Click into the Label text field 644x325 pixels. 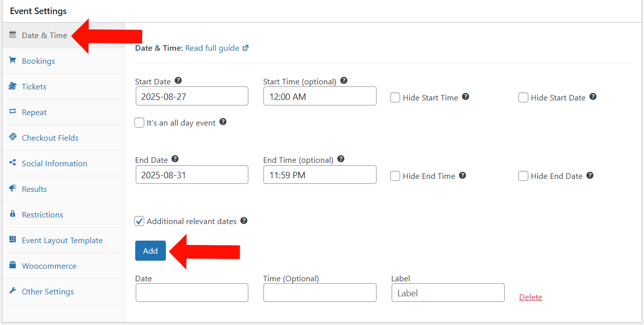(x=447, y=293)
